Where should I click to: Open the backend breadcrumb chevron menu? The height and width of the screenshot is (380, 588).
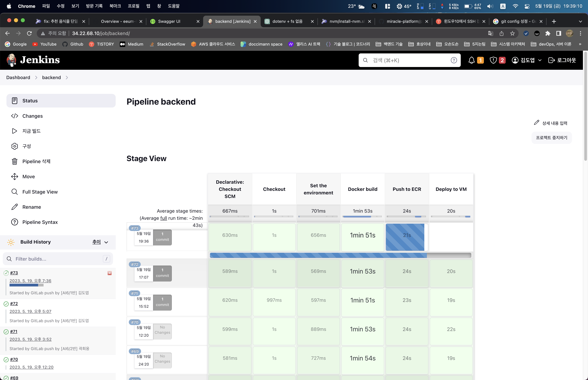pyautogui.click(x=67, y=78)
